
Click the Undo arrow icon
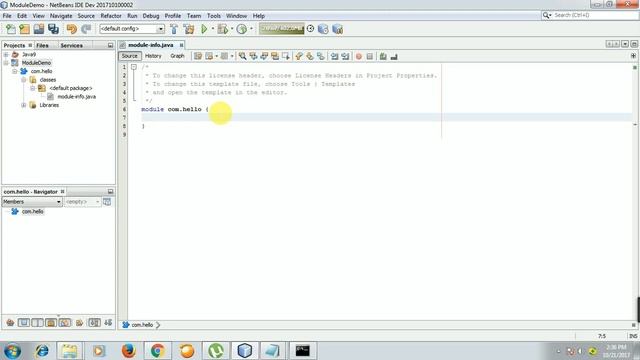(72, 29)
